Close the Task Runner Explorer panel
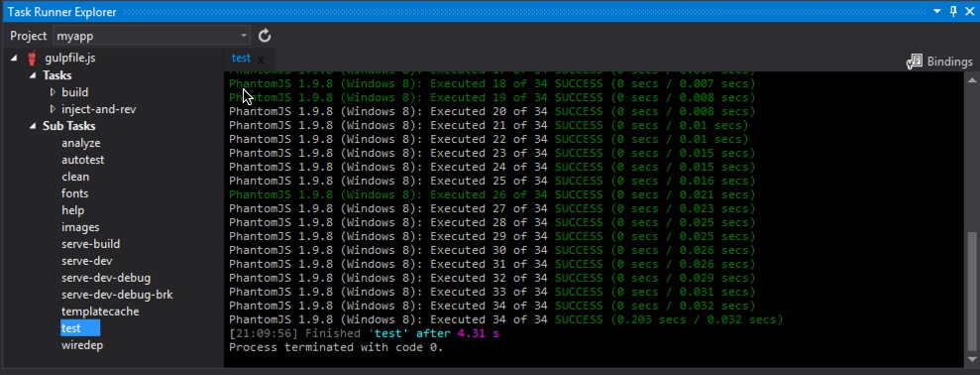Viewport: 980px width, 375px height. click(969, 11)
